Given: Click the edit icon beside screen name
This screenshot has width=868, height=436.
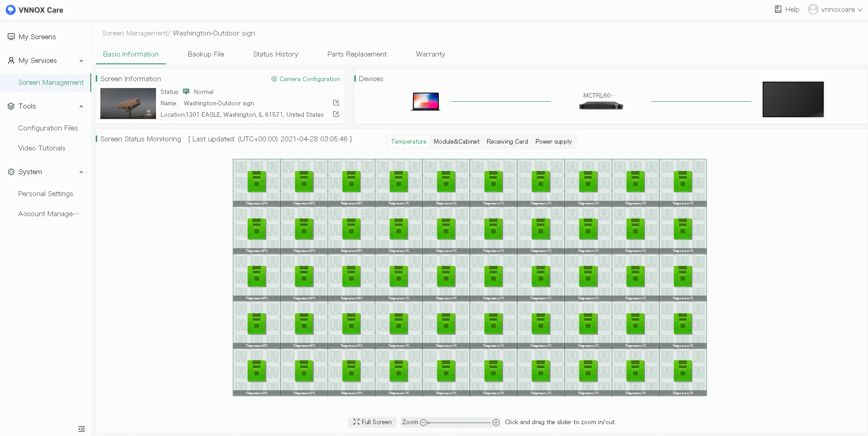Looking at the screenshot, I should [x=336, y=103].
